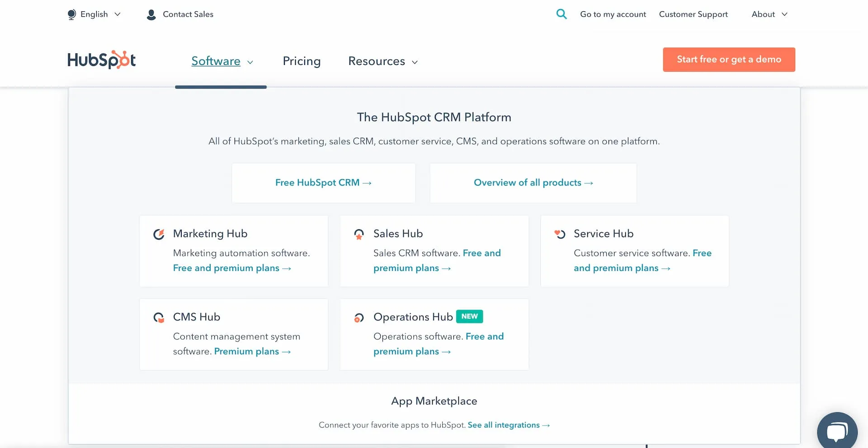This screenshot has height=448, width=868.
Task: Expand the About dropdown menu
Action: click(x=769, y=14)
